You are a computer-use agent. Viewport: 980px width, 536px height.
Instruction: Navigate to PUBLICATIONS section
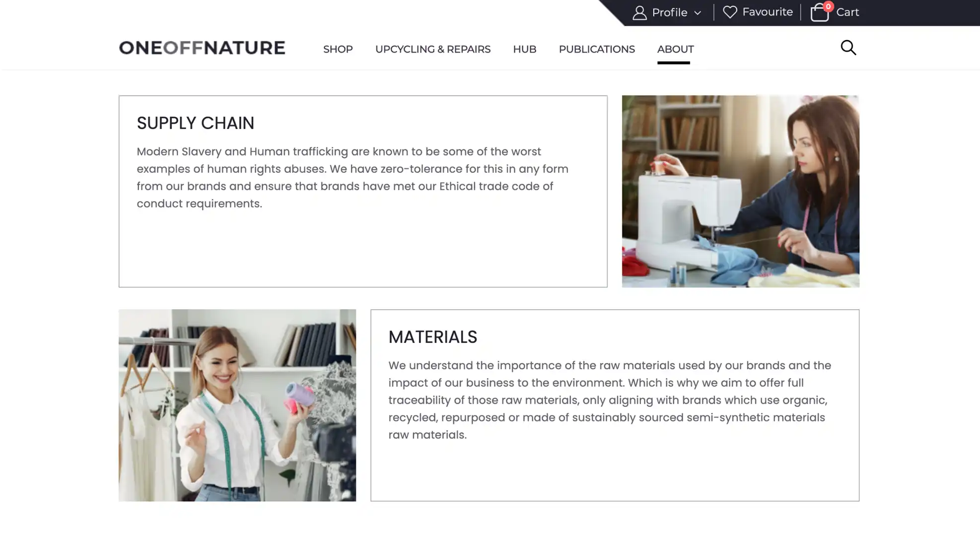pos(596,49)
